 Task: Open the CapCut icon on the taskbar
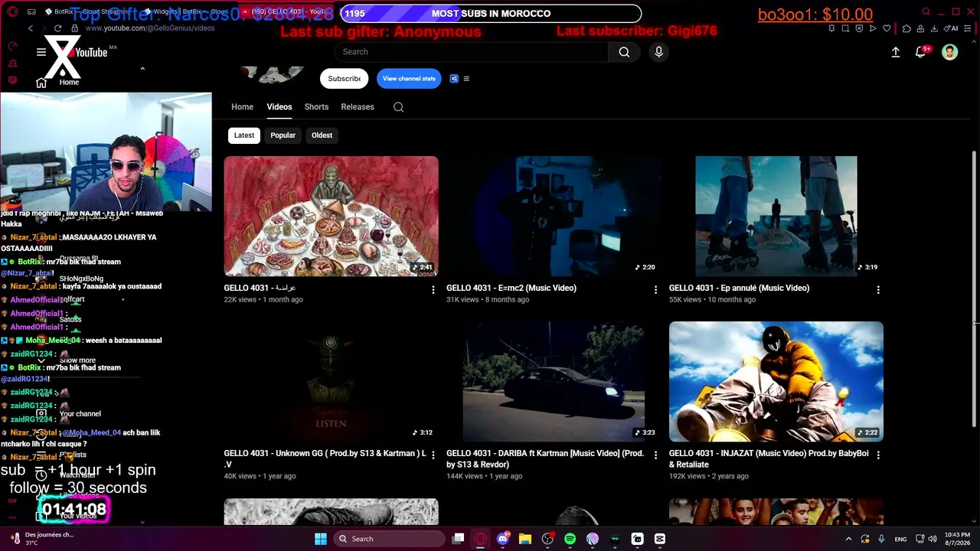pyautogui.click(x=660, y=539)
